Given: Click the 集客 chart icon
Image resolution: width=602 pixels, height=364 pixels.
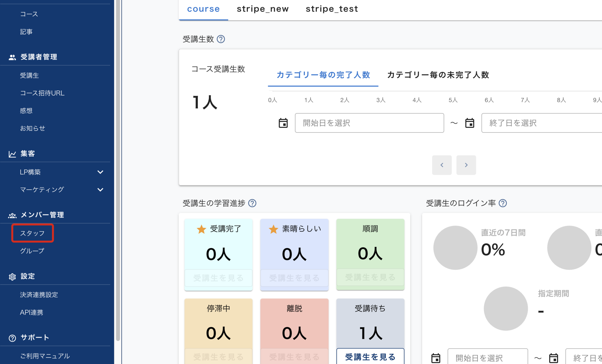Looking at the screenshot, I should point(12,154).
